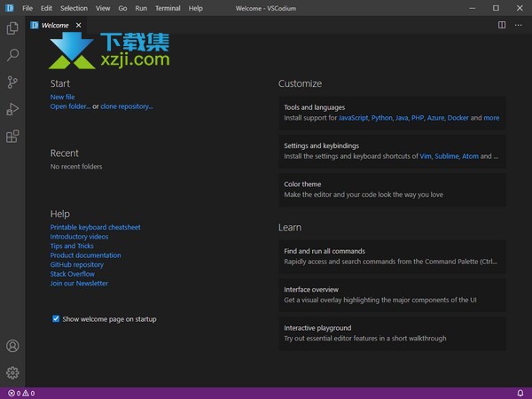The height and width of the screenshot is (399, 532).
Task: Click the clone repository... link
Action: (127, 106)
